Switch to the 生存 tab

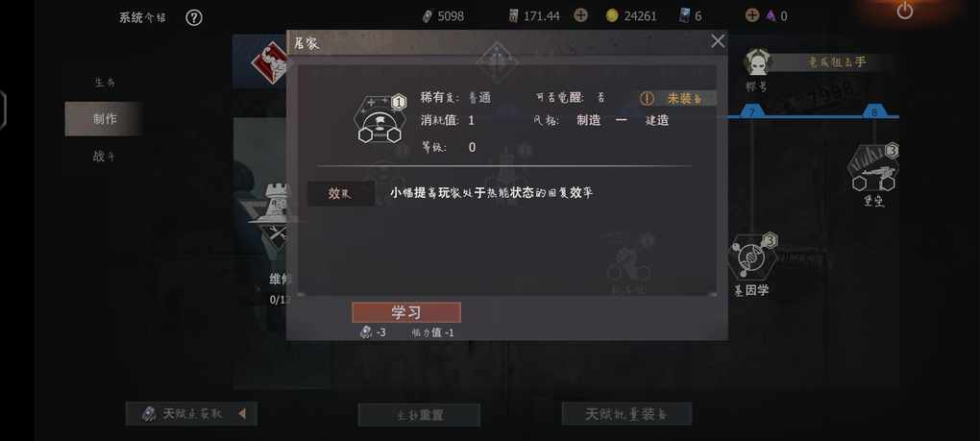coord(105,82)
